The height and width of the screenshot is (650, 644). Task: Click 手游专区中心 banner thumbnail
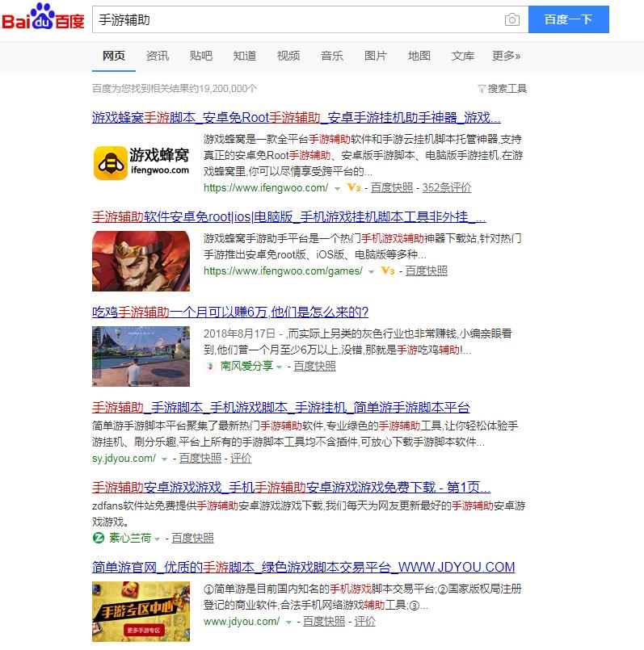point(141,611)
